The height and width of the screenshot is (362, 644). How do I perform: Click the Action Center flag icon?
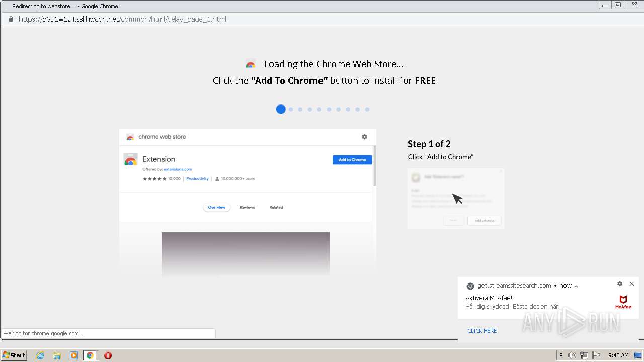pyautogui.click(x=596, y=355)
